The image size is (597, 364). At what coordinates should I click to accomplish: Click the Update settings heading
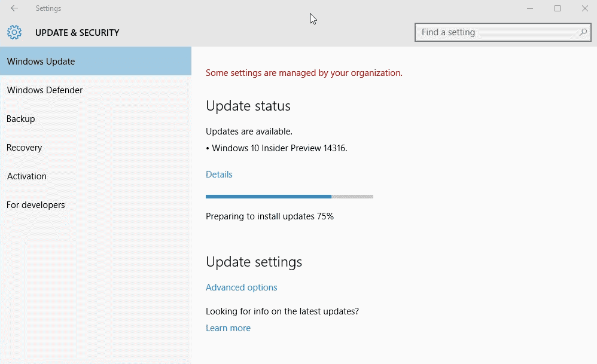(x=254, y=262)
